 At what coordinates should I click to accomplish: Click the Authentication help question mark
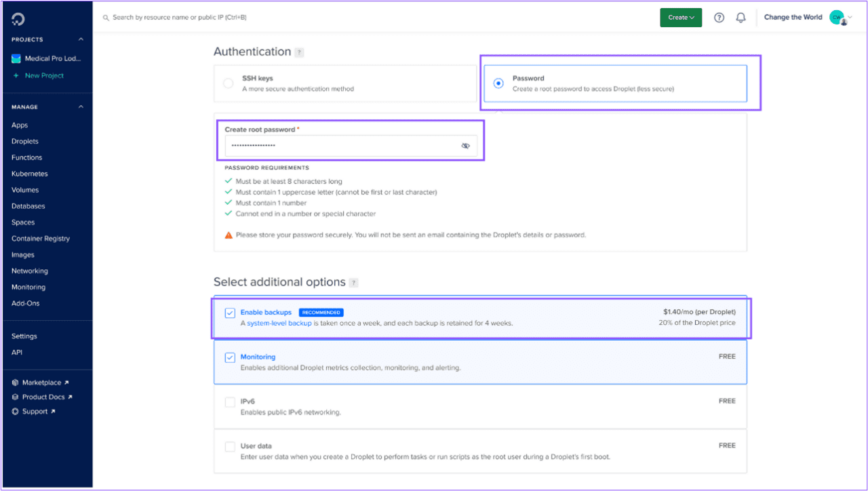(300, 52)
